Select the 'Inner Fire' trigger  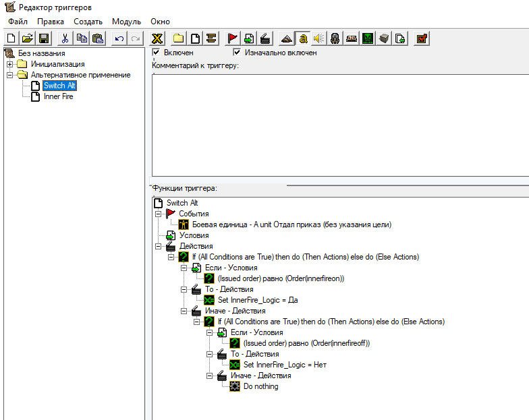click(x=58, y=96)
